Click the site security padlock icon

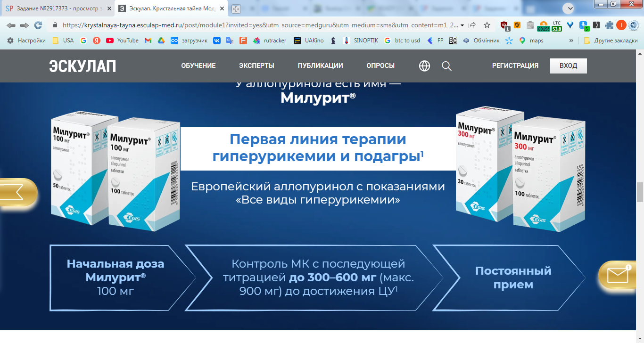55,25
